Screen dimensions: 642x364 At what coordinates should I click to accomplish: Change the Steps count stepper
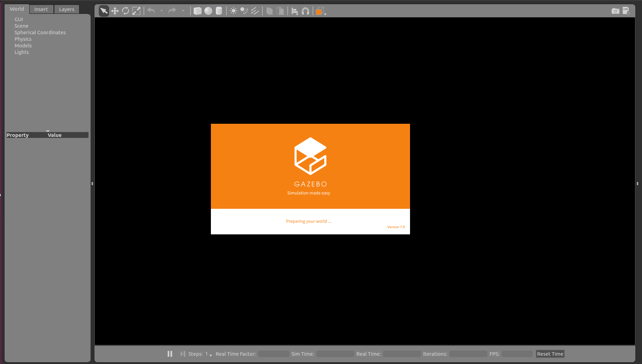[x=208, y=354]
